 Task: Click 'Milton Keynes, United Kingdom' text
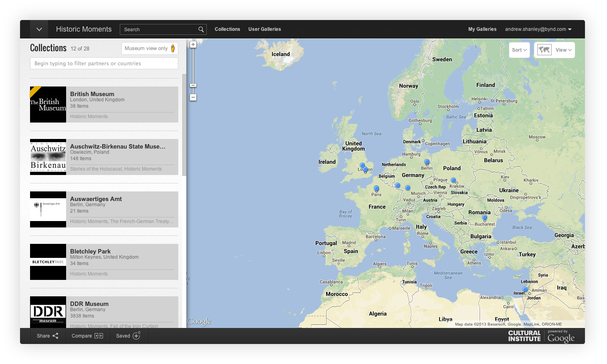pos(104,257)
